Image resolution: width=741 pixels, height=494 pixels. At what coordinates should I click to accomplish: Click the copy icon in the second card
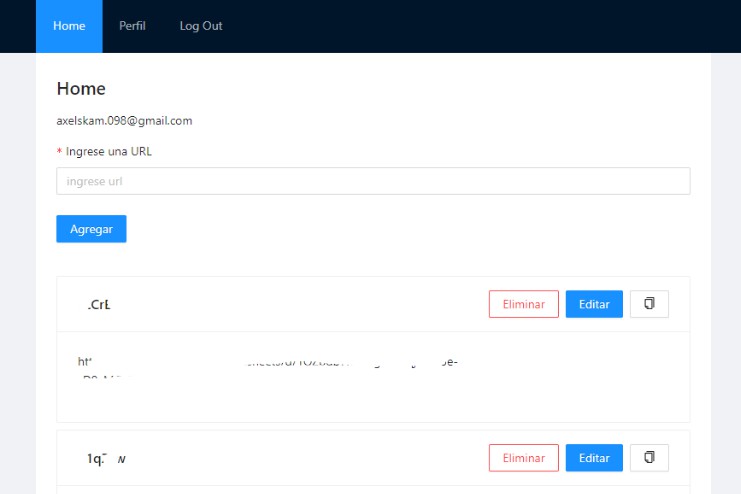pos(649,458)
